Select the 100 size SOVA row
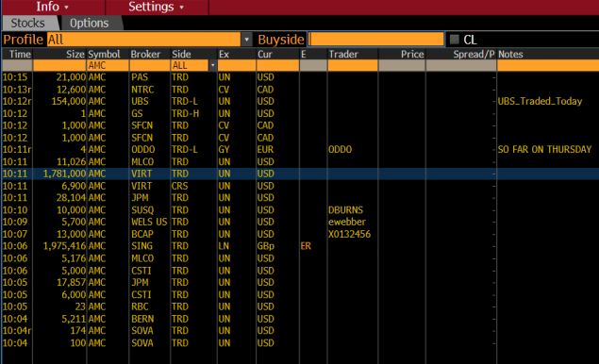 click(x=300, y=343)
